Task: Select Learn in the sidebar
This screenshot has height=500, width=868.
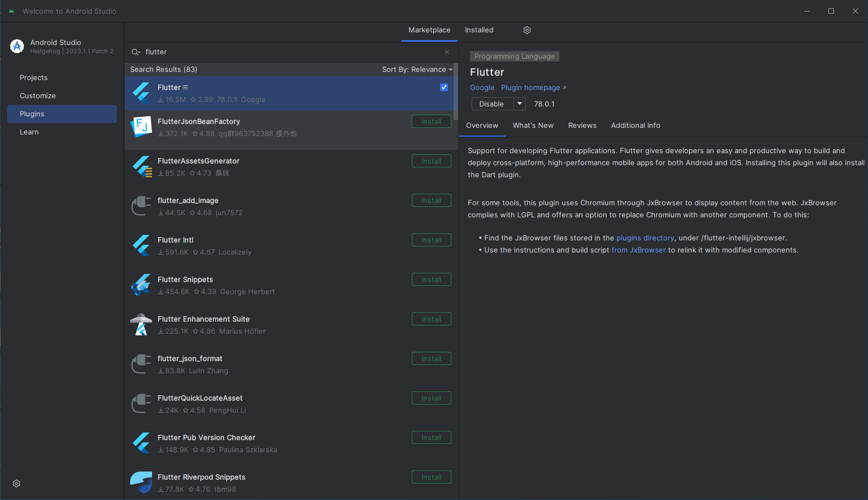Action: click(62, 132)
